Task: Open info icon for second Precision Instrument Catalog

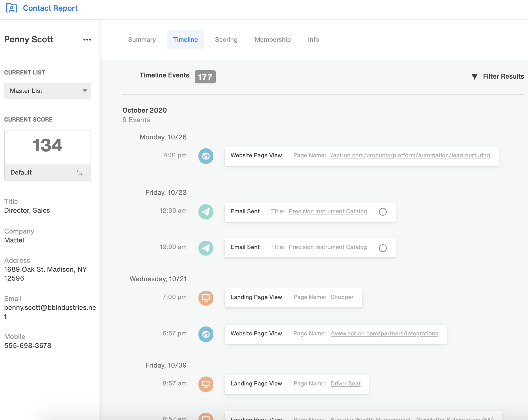Action: pyautogui.click(x=383, y=248)
